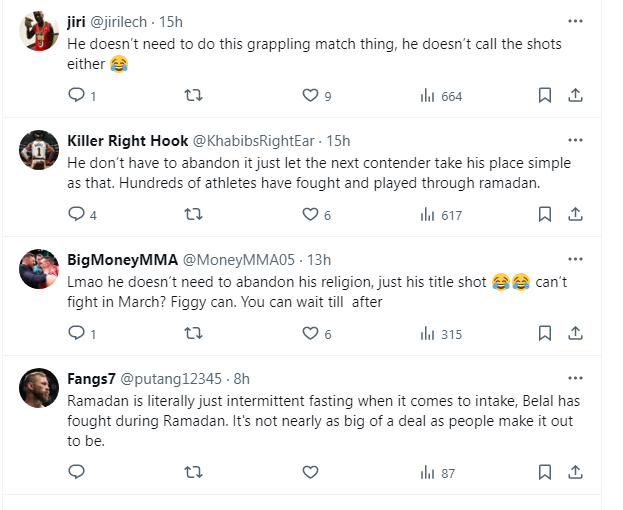This screenshot has height=510, width=623.
Task: Like Killer Right Hook's tweet
Action: click(x=310, y=214)
